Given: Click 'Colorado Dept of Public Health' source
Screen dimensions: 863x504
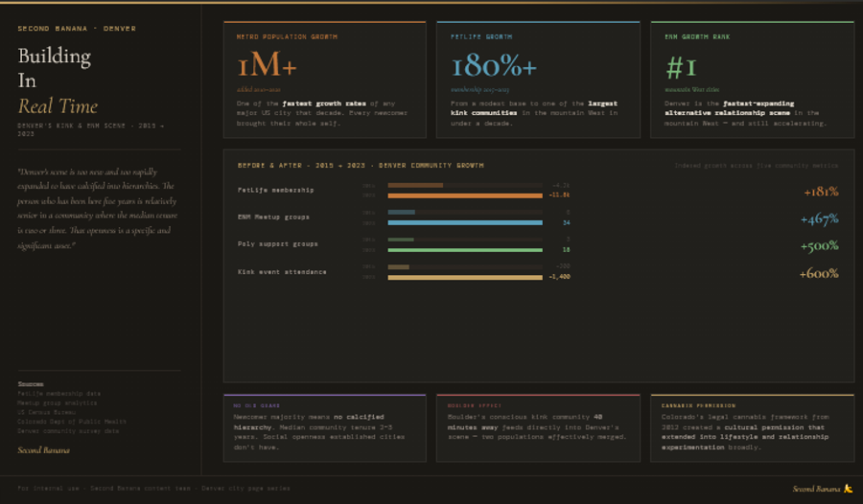Looking at the screenshot, I should point(72,422).
